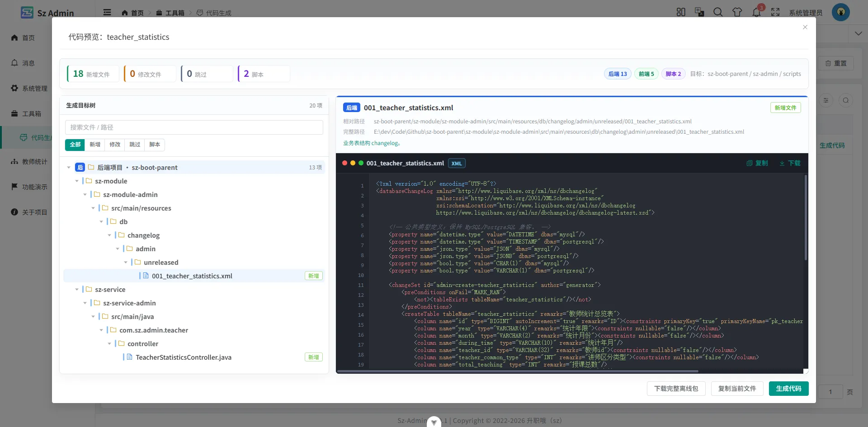This screenshot has width=868, height=427.
Task: Collapse the changelog folder
Action: coord(109,235)
